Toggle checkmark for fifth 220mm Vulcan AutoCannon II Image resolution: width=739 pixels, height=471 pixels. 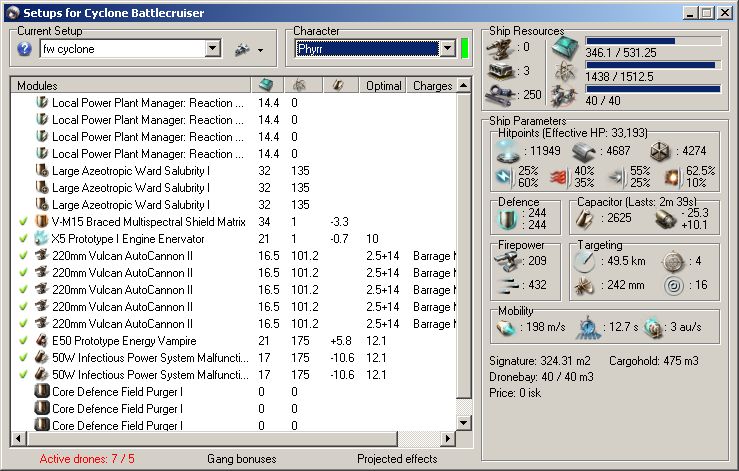(x=23, y=323)
